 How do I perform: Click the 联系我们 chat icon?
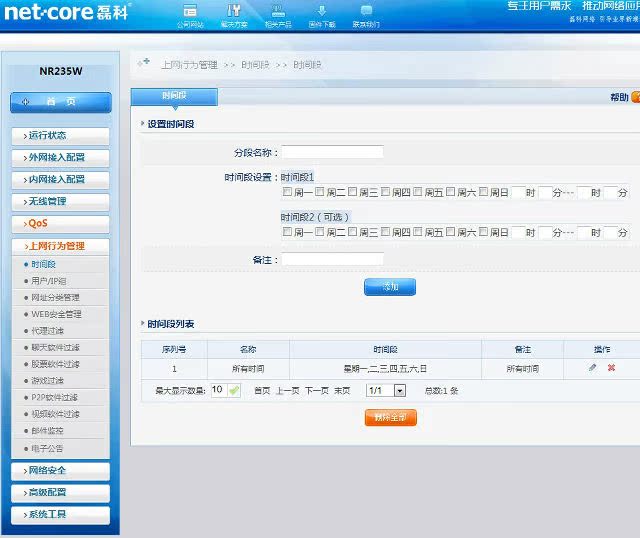pos(366,11)
